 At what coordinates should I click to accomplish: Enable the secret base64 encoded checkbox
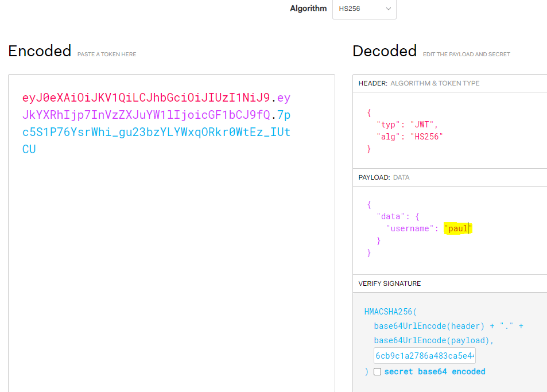coord(377,372)
